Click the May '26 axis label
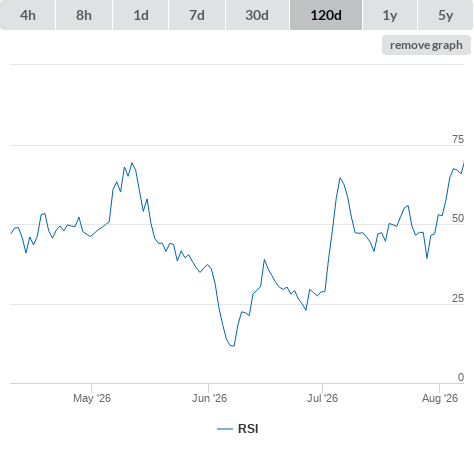Viewport: 474px width, 455px height. tap(92, 398)
